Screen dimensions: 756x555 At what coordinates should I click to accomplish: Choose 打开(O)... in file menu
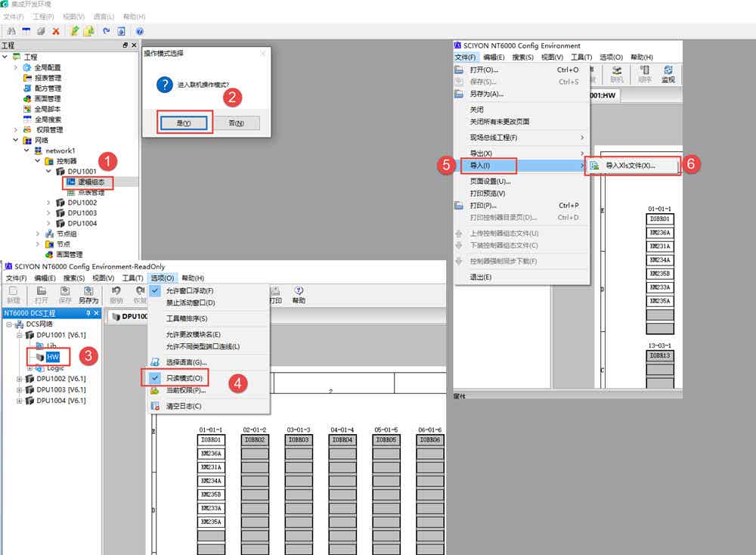[x=522, y=70]
